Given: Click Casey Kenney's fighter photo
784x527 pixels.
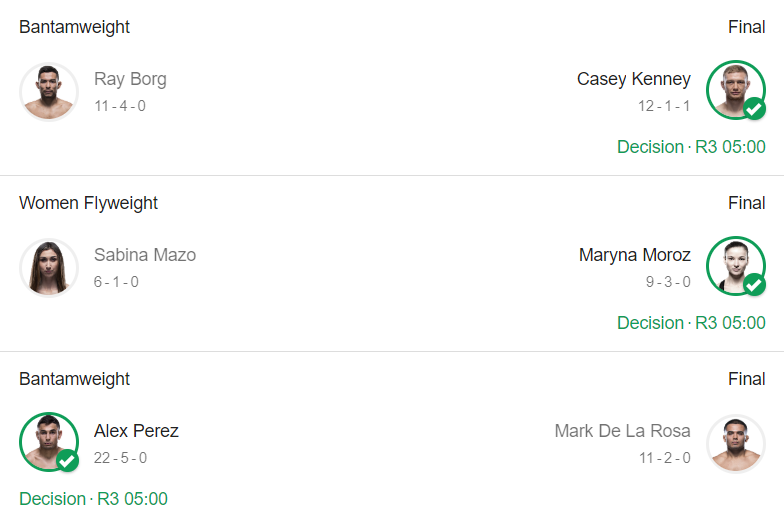Looking at the screenshot, I should [735, 90].
